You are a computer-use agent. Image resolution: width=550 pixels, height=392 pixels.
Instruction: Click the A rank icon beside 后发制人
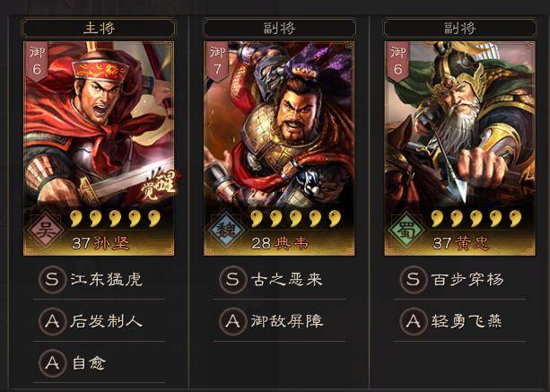(x=53, y=321)
